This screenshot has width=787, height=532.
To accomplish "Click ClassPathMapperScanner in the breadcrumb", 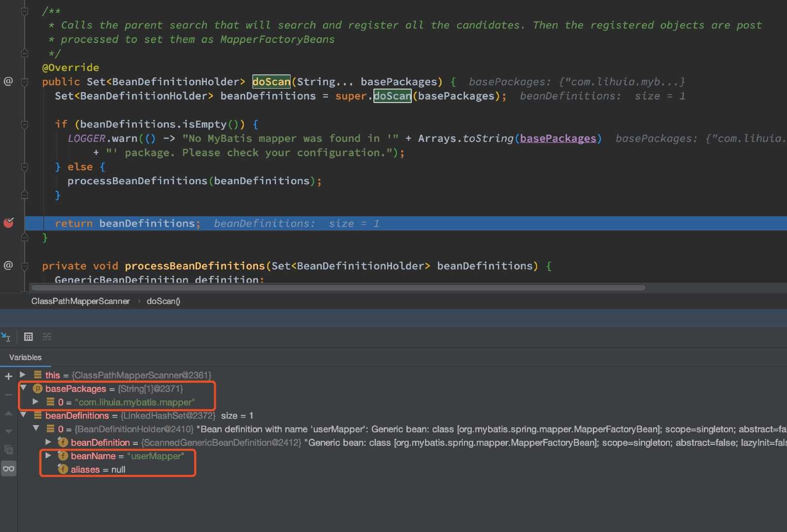I will coord(80,301).
